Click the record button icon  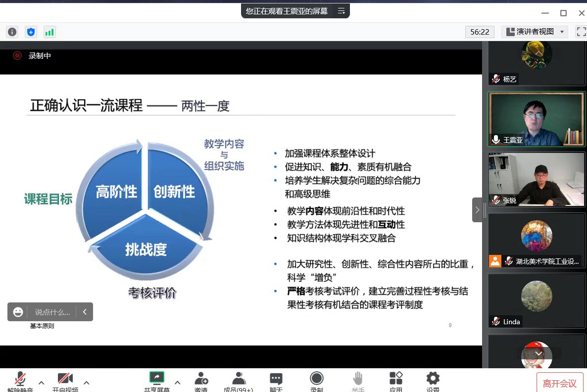pyautogui.click(x=317, y=380)
